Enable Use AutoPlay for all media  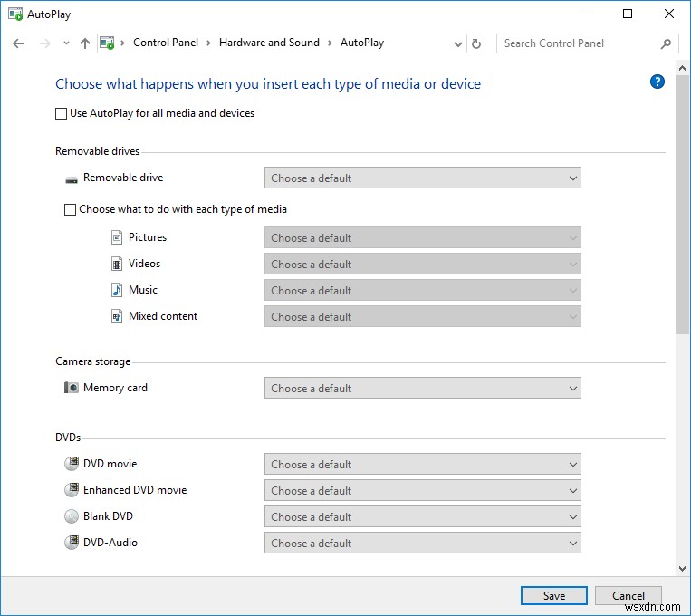tap(61, 114)
